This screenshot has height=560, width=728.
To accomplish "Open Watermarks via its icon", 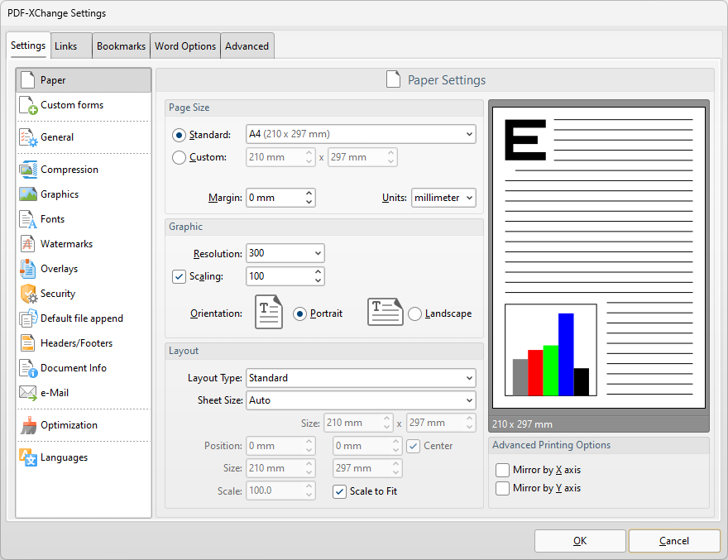I will pyautogui.click(x=28, y=244).
